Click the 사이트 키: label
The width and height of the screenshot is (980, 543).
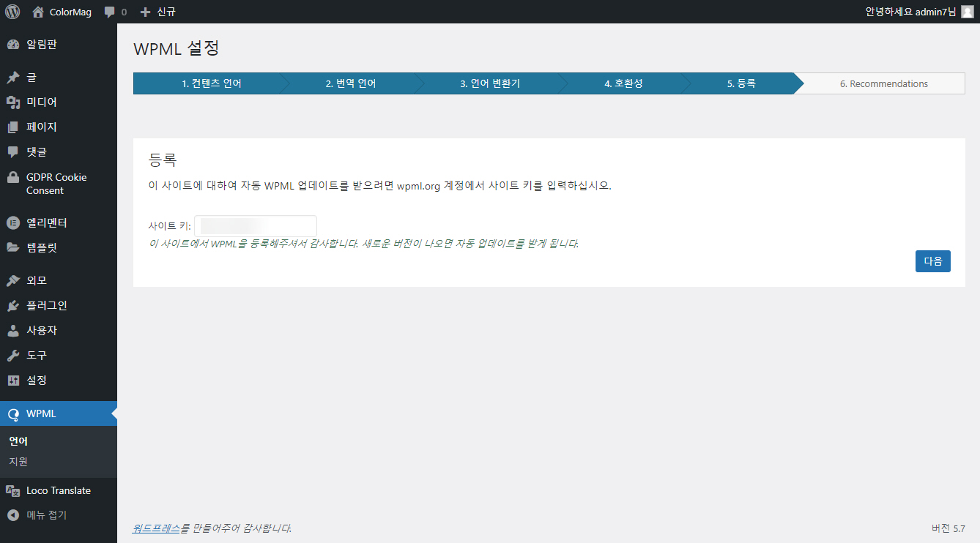click(x=169, y=226)
